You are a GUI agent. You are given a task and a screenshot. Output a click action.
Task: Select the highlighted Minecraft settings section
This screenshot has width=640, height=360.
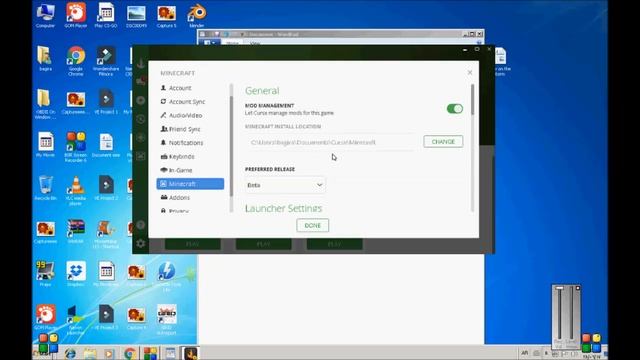click(190, 184)
